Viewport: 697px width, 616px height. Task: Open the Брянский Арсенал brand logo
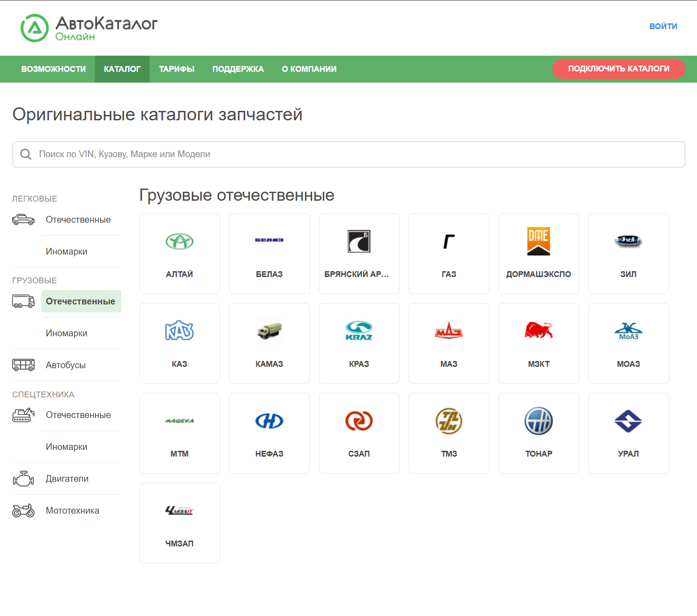coord(359,242)
